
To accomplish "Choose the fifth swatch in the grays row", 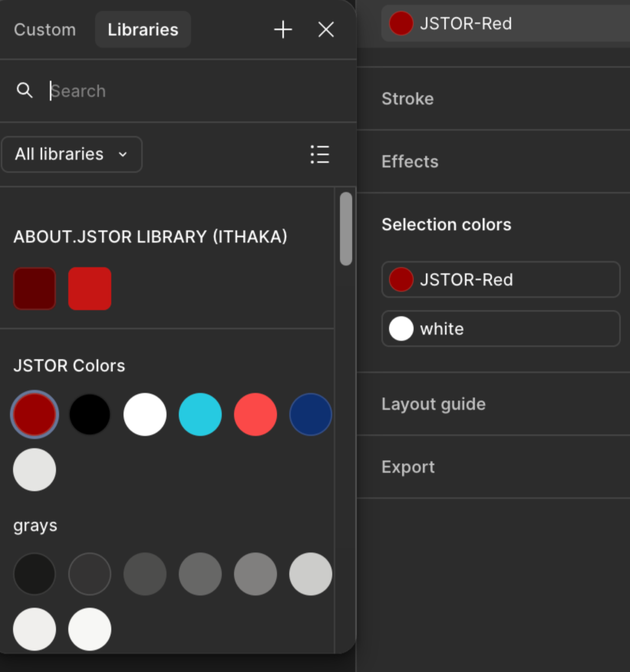I will click(x=256, y=574).
